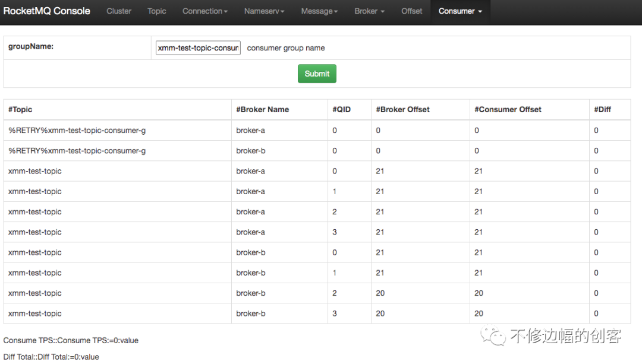Expand the active Consumer dropdown
Screen dimensions: 642x364
(460, 11)
